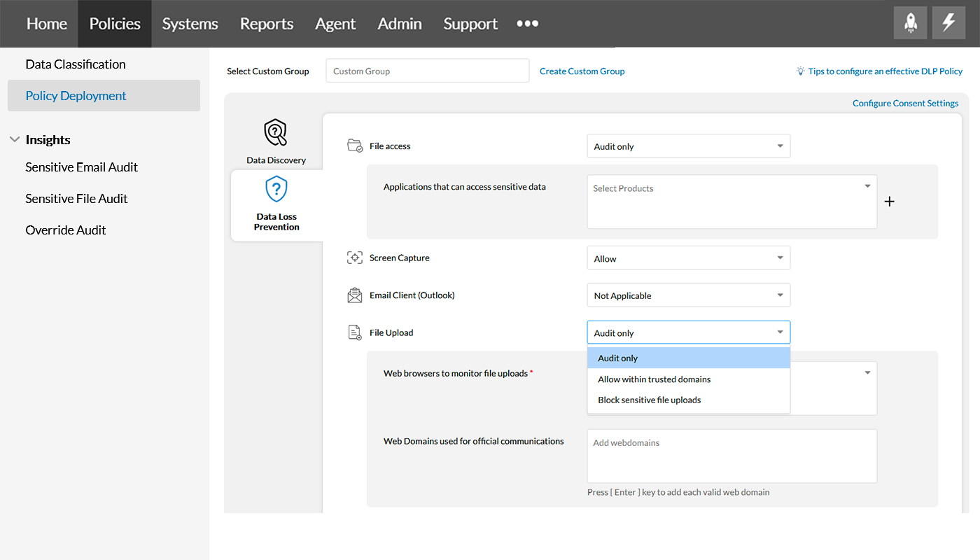Open the Data Discovery shield icon tab
This screenshot has height=560, width=980.
[x=276, y=133]
